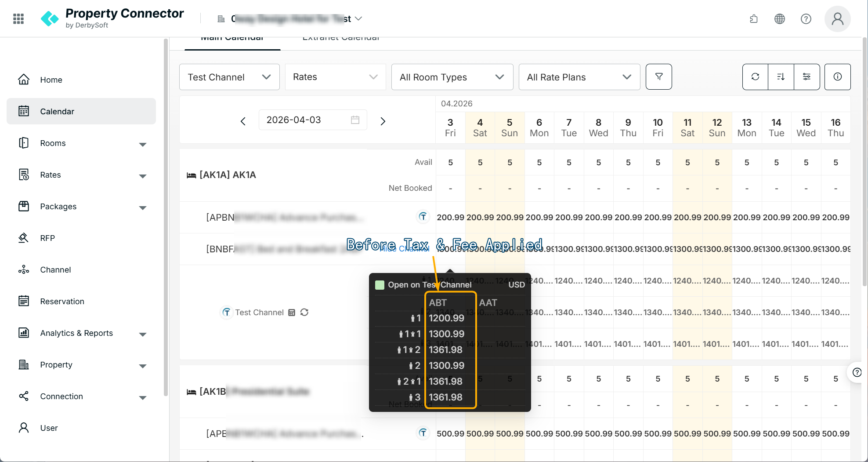Select the 16 Thu date column header
Image resolution: width=868 pixels, height=462 pixels.
835,127
